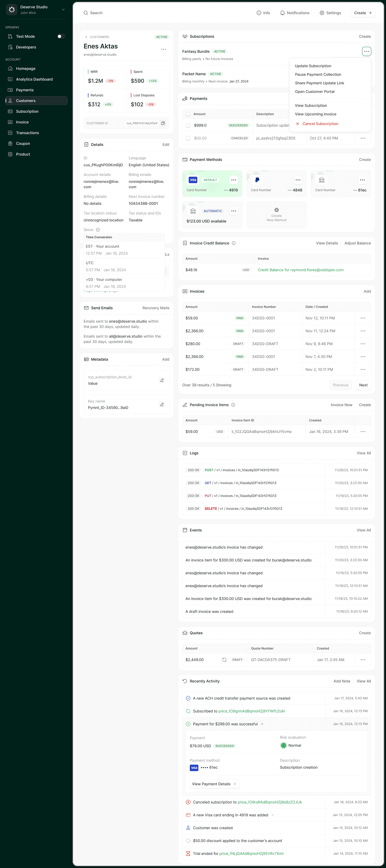Open Notifications bell
The height and width of the screenshot is (868, 386).
295,13
